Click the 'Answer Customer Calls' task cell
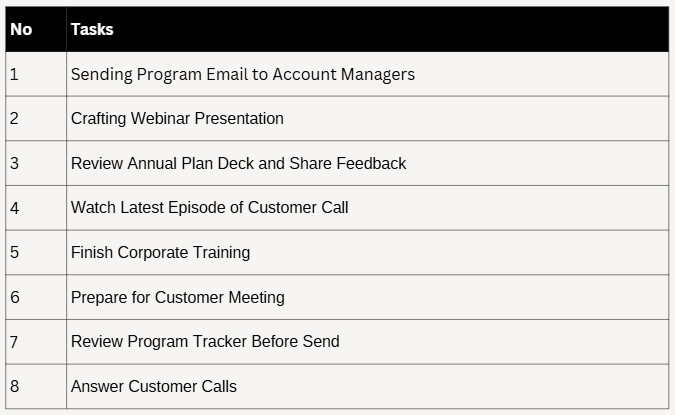Image resolution: width=675 pixels, height=415 pixels. (x=153, y=386)
